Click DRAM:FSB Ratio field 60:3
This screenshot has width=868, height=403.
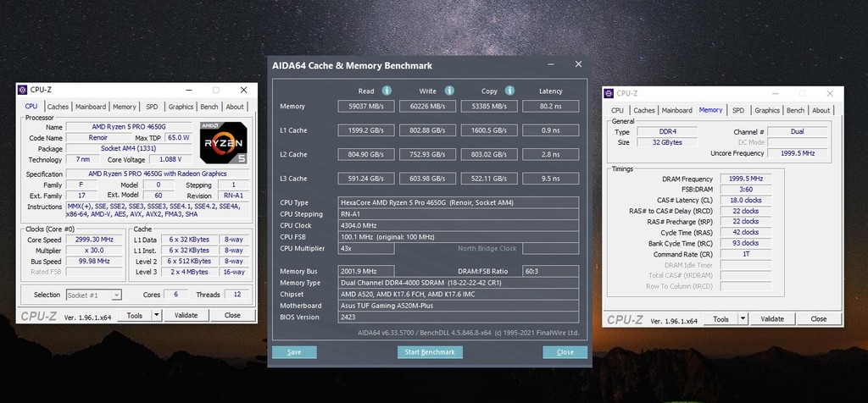[551, 272]
